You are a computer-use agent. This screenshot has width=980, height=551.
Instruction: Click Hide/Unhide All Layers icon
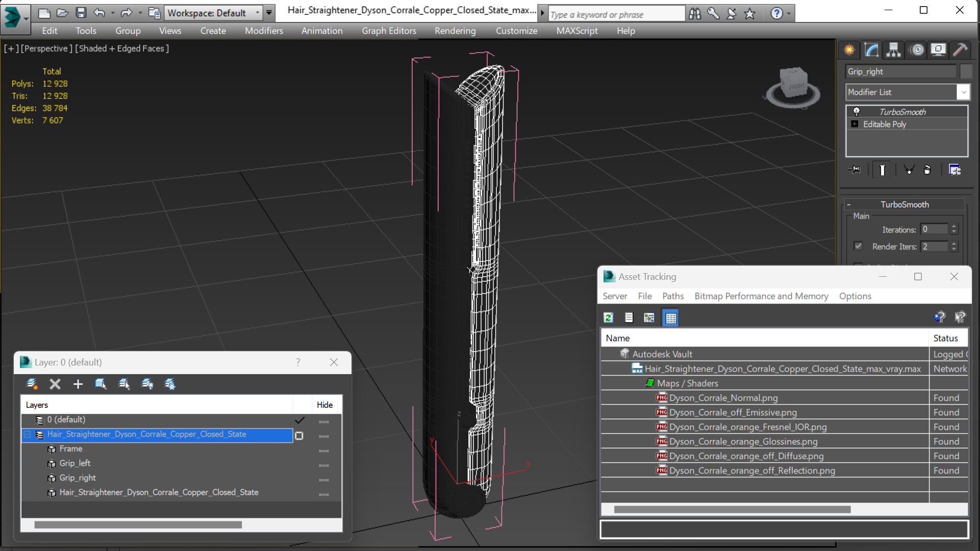[147, 384]
